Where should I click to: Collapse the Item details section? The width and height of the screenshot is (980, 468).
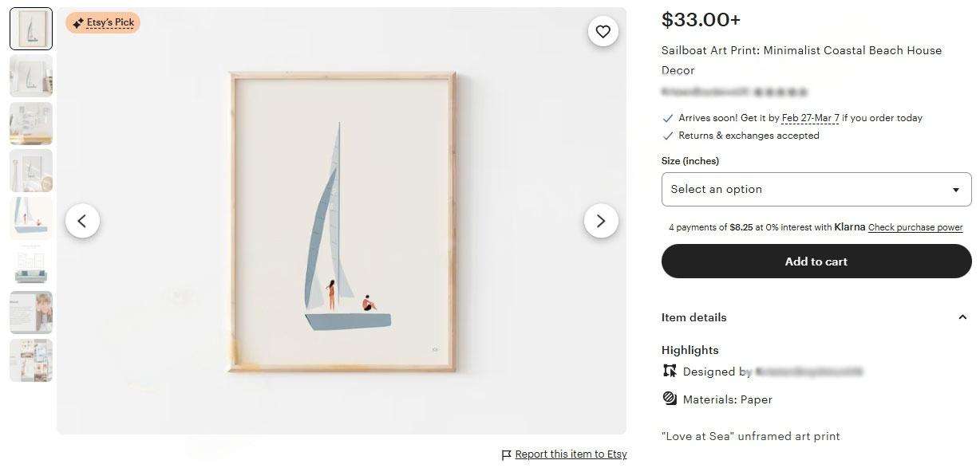point(962,317)
